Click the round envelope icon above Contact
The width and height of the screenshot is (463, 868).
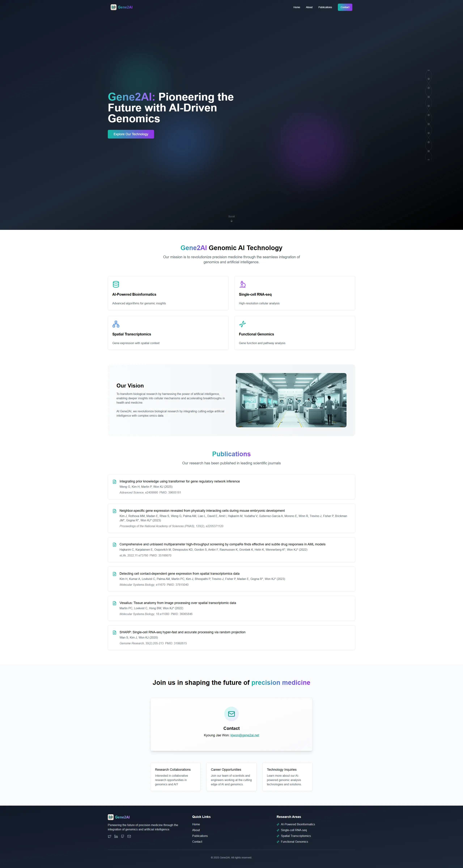click(231, 714)
